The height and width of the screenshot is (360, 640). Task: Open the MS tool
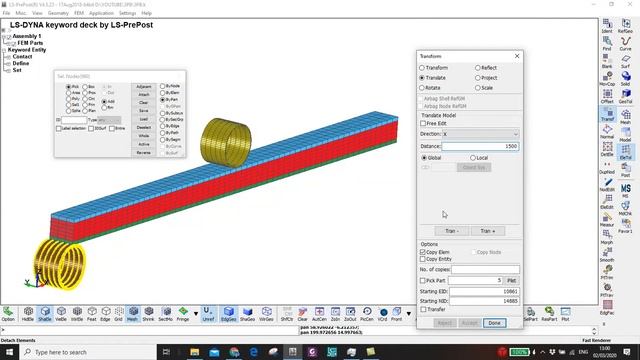tap(625, 191)
